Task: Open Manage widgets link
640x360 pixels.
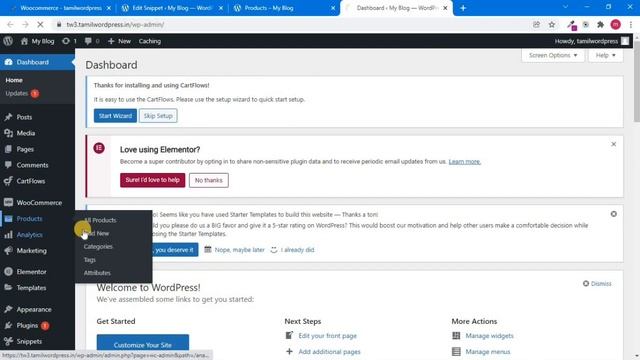Action: (489, 336)
